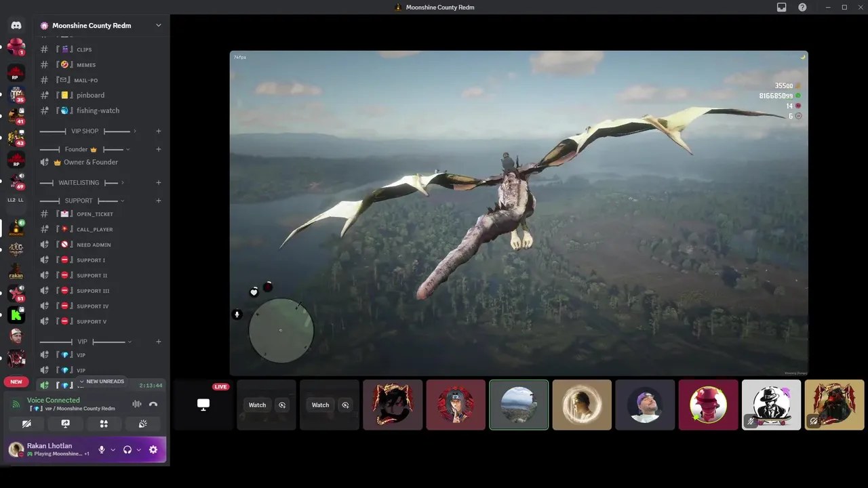Collapse the VIP category
Viewport: 868px width, 488px height.
click(x=85, y=342)
